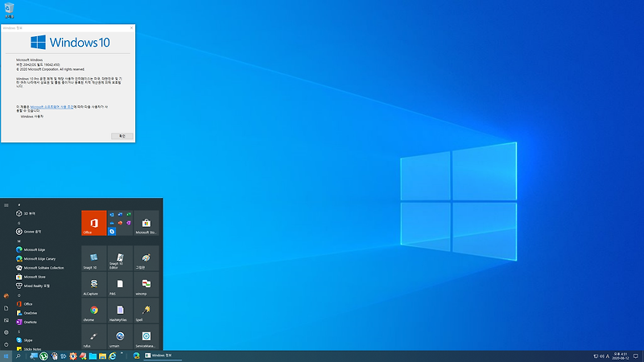Open the paint palette tile beside SnagIt Editor
The width and height of the screenshot is (644, 362).
(x=147, y=258)
